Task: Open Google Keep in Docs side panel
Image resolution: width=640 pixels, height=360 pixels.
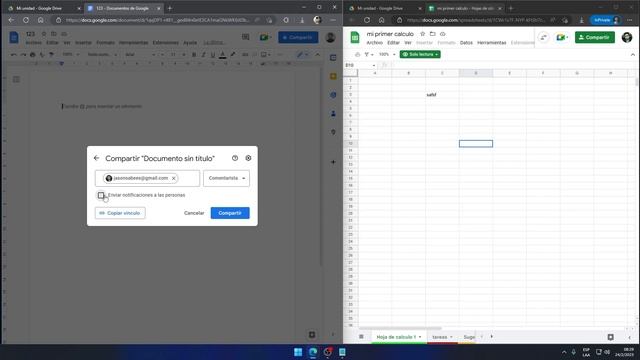Action: tap(333, 76)
